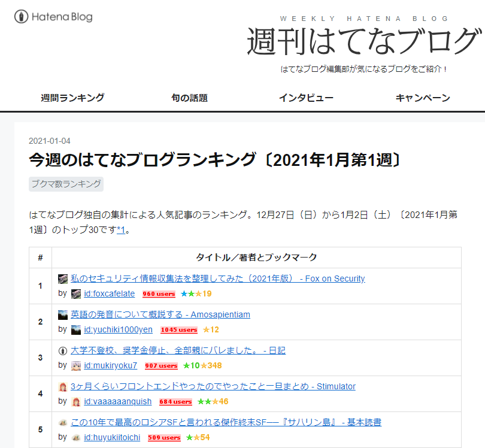Click the 960 users bookmark badge
Screen dimensions: 485x448
point(159,294)
